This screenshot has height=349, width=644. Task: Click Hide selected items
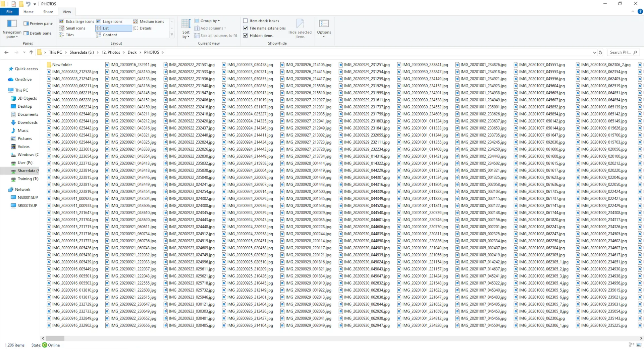pyautogui.click(x=300, y=29)
